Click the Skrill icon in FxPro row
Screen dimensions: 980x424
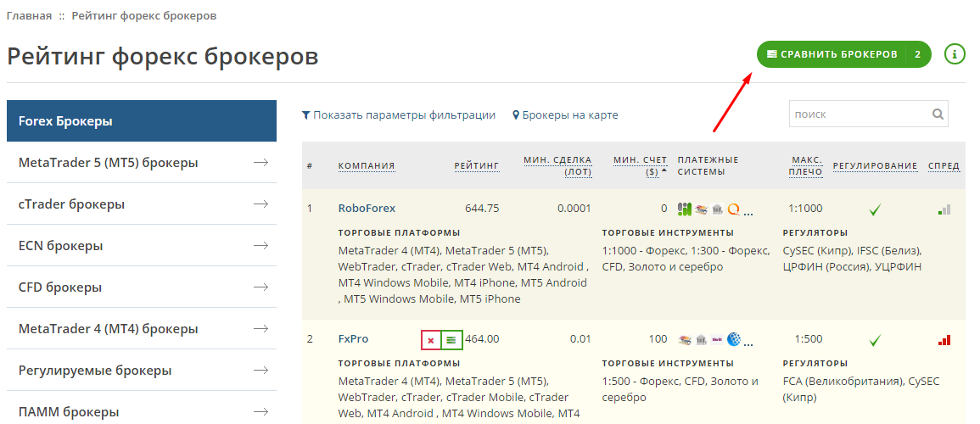717,340
